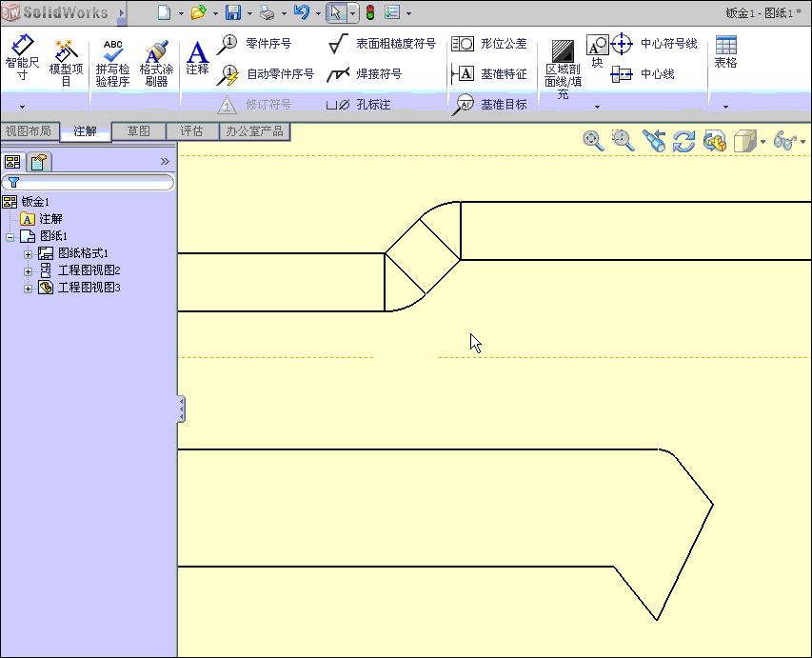Viewport: 812px width, 658px height.
Task: Open the Options checklist icon
Action: 392,12
